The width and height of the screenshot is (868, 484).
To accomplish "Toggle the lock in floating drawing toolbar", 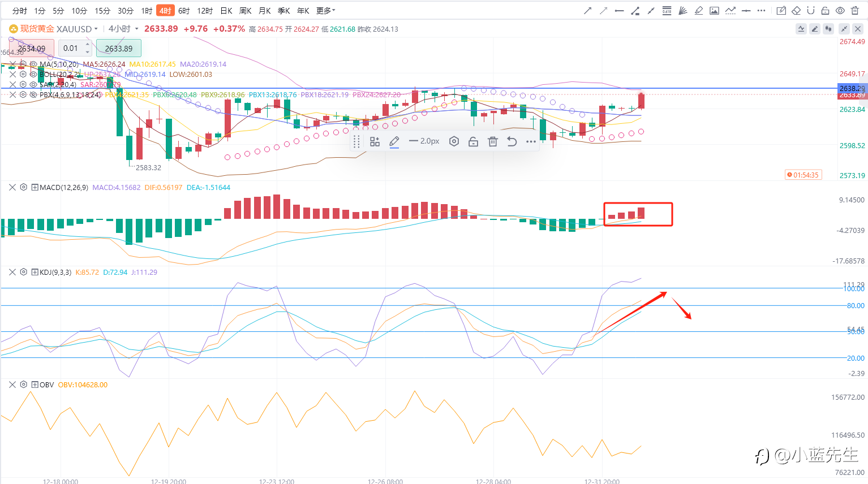I will click(473, 141).
